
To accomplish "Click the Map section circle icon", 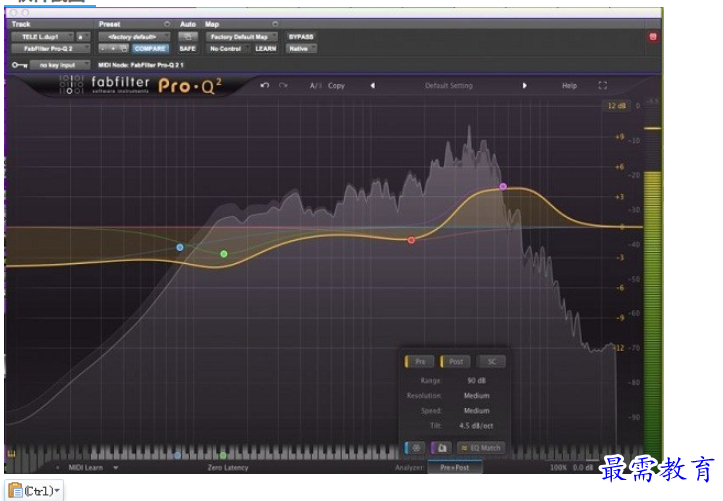I will coord(275,24).
